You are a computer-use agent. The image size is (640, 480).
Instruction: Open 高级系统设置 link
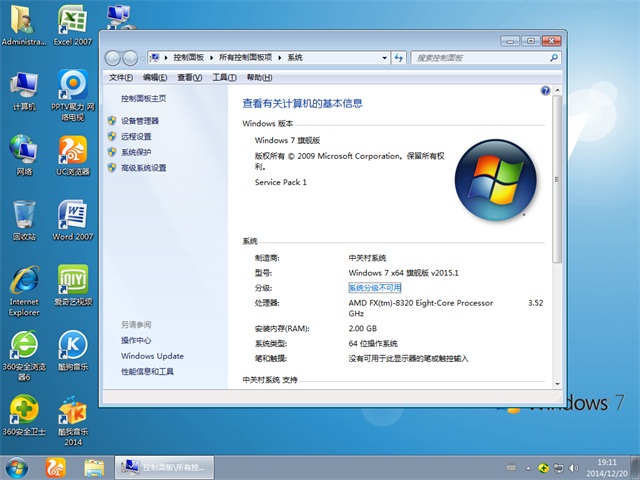click(144, 168)
